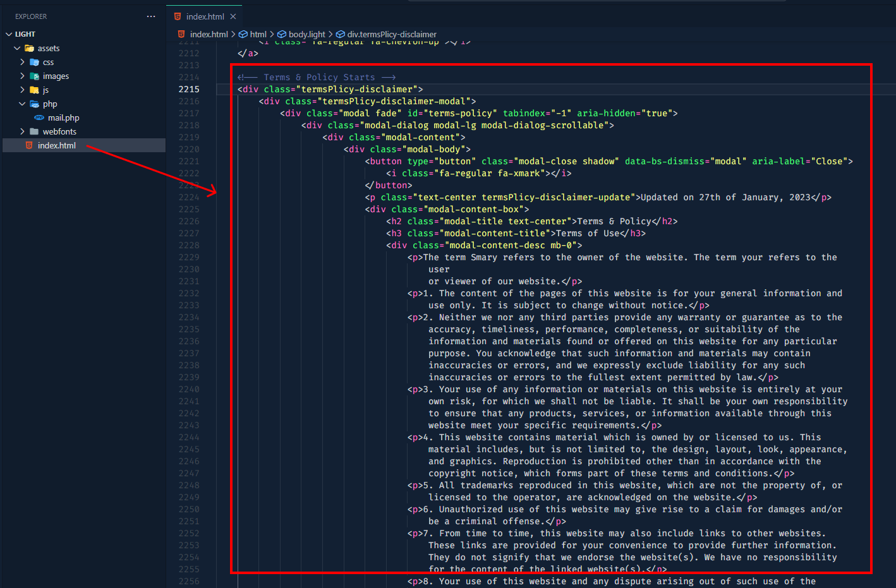Expand the js folder chevron
Image resolution: width=896 pixels, height=588 pixels.
point(22,90)
